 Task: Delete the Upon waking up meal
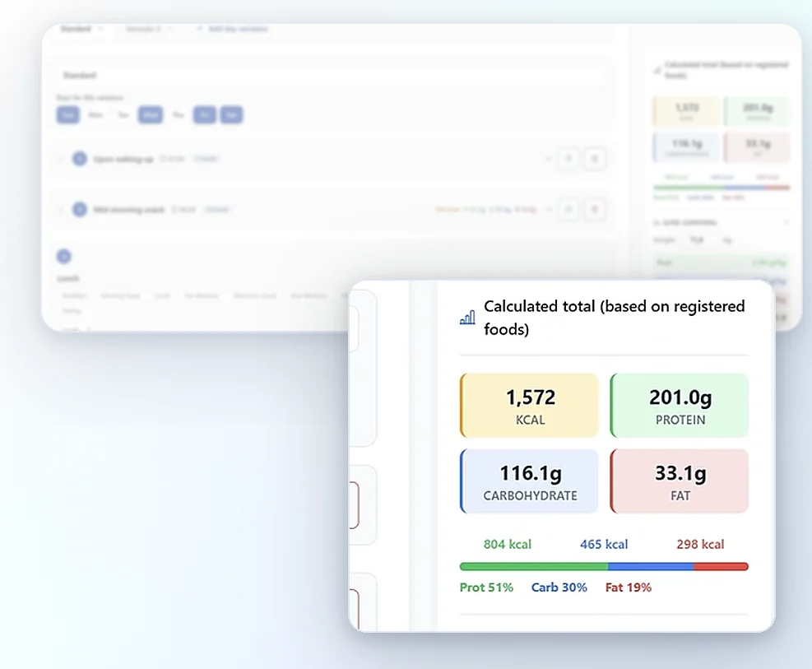coord(595,159)
